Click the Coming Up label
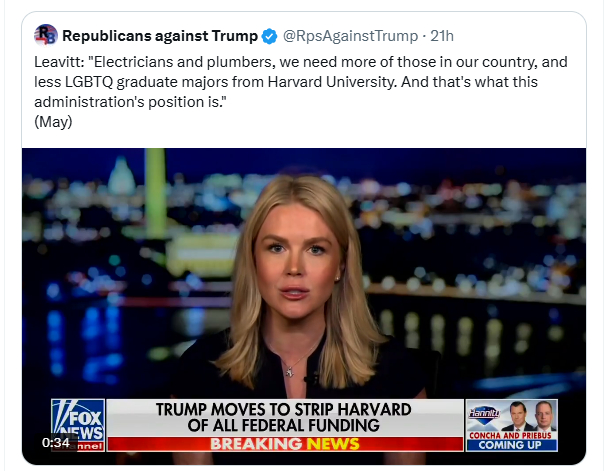 511,444
